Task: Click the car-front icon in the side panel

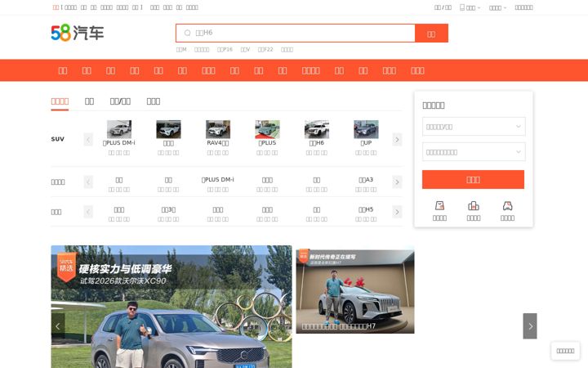Action: pyautogui.click(x=507, y=206)
